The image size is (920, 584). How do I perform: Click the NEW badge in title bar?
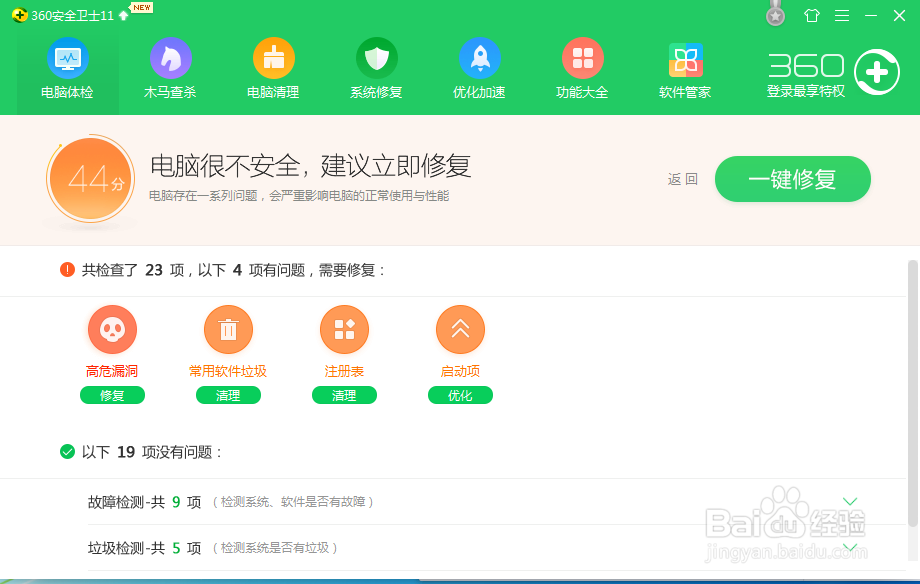pyautogui.click(x=141, y=7)
